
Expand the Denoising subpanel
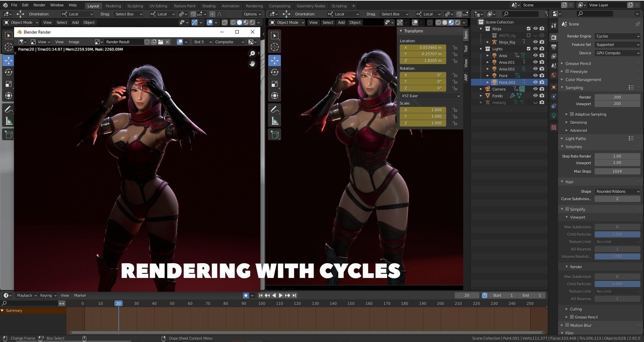click(578, 122)
